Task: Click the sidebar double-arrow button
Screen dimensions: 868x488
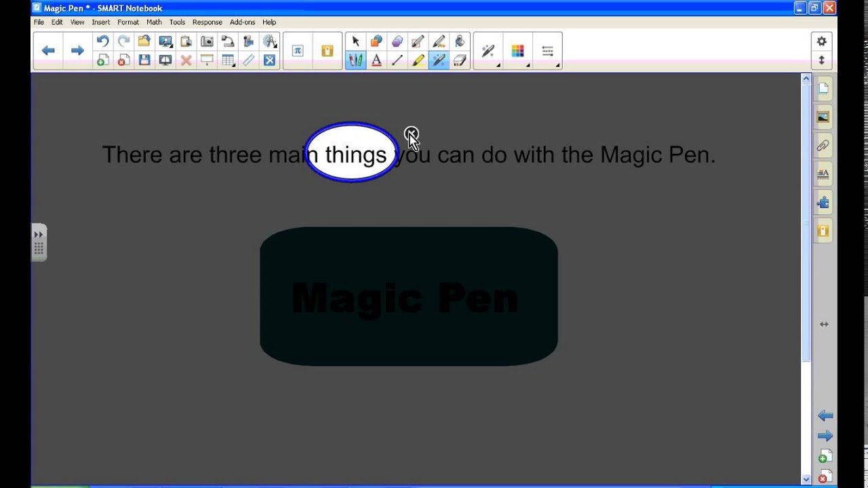Action: 824,325
